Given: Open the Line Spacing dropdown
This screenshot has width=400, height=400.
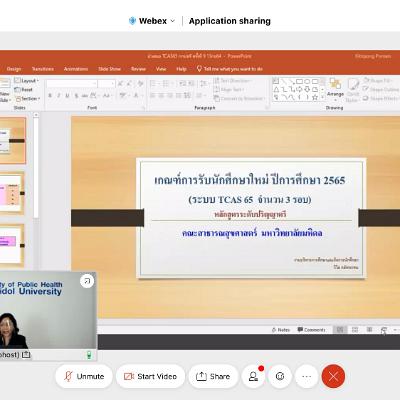Looking at the screenshot, I should click(x=204, y=83).
